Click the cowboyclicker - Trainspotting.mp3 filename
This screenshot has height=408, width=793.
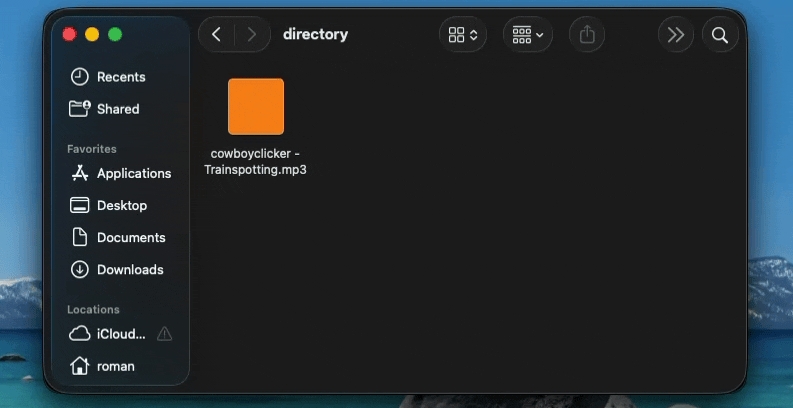(x=255, y=161)
